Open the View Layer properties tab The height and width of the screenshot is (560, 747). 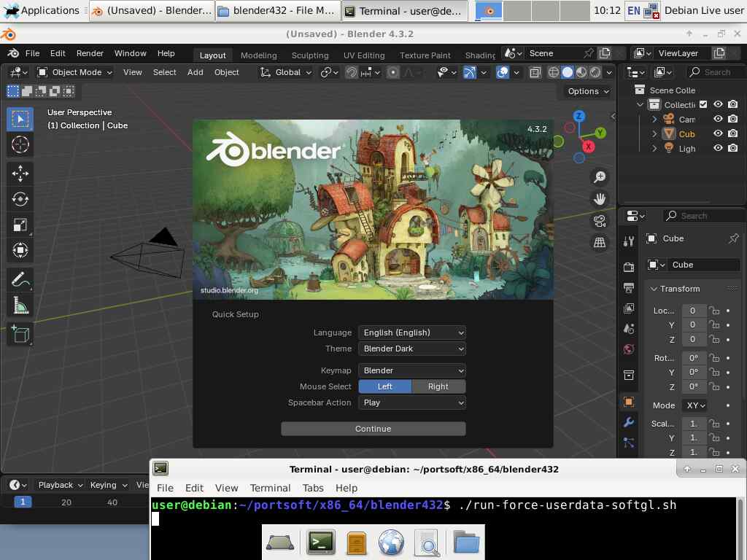click(x=629, y=308)
